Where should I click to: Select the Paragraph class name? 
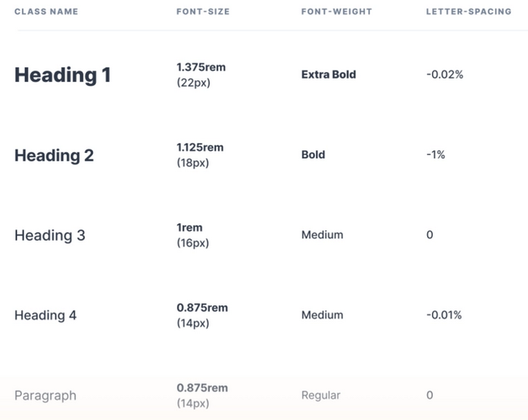tap(45, 395)
